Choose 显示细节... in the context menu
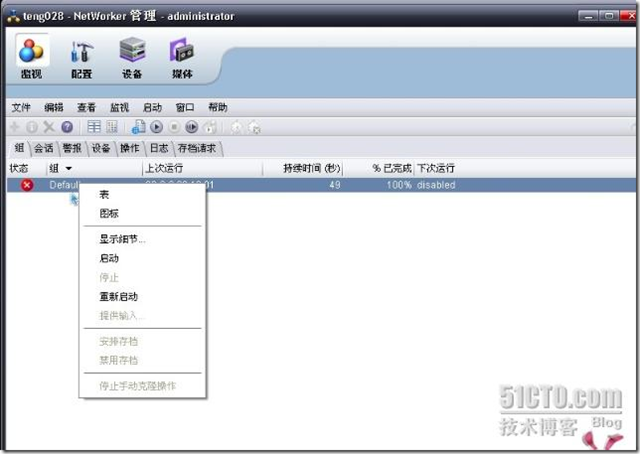This screenshot has height=454, width=640. pyautogui.click(x=122, y=239)
